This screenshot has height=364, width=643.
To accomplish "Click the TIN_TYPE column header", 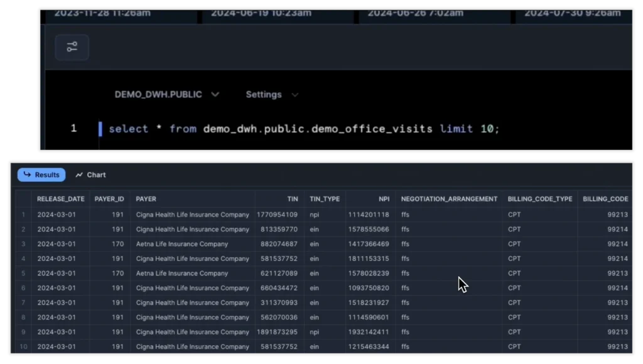I will [x=325, y=199].
